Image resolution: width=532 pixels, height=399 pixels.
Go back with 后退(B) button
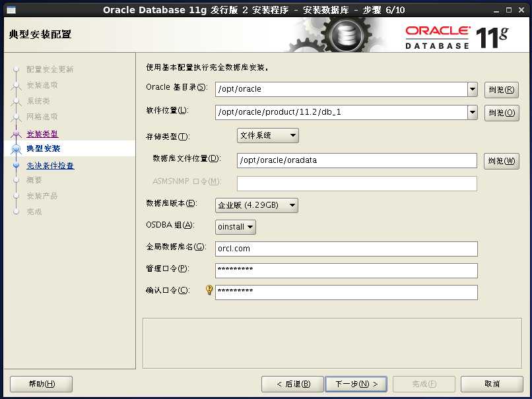(x=293, y=384)
